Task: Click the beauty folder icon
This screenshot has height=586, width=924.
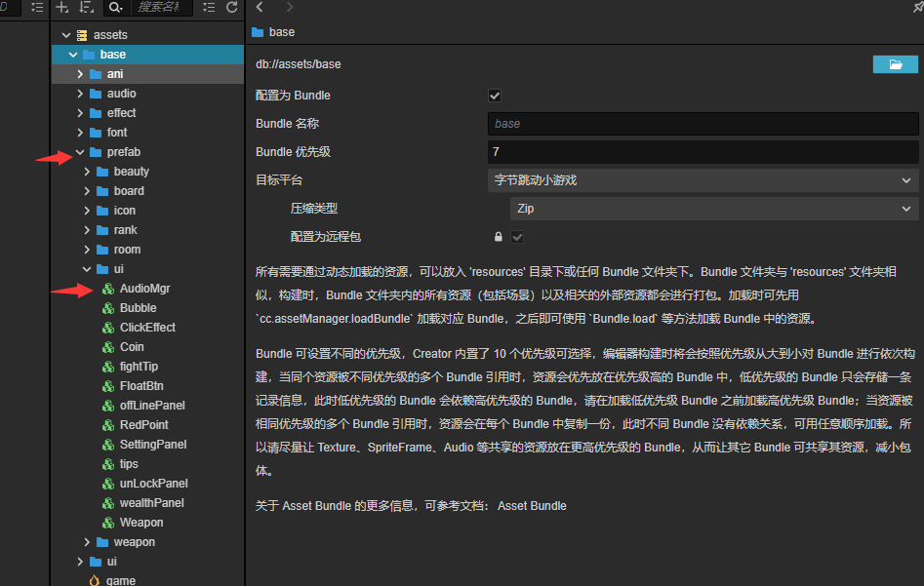Action: (102, 172)
